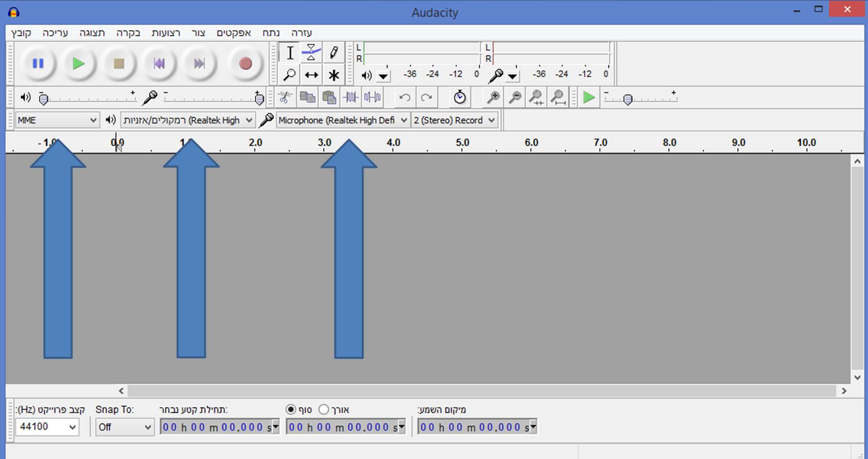This screenshot has width=868, height=459.
Task: Click the playback speed slider handle
Action: (x=628, y=99)
